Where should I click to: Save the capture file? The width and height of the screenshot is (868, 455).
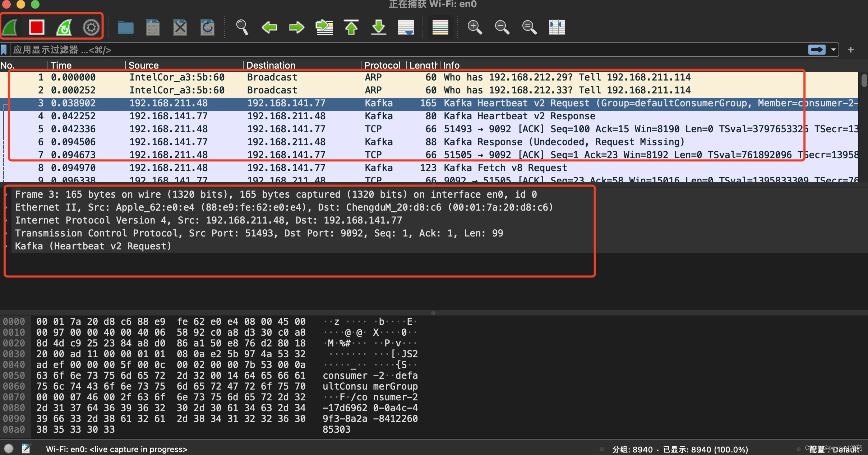tap(153, 27)
